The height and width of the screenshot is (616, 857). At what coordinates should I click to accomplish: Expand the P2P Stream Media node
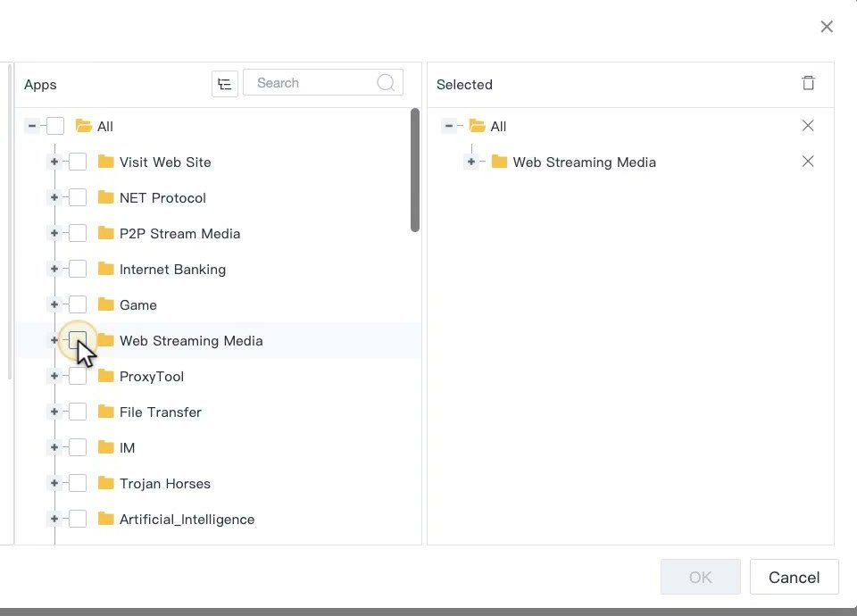(54, 233)
